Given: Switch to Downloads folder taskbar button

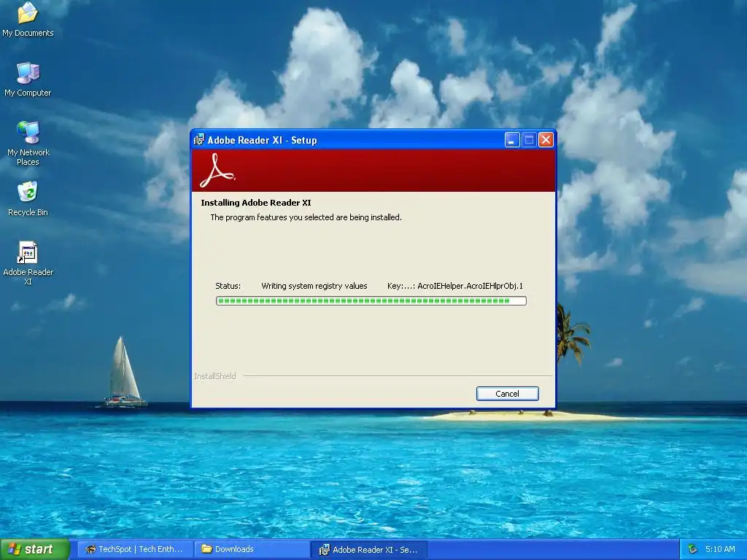Looking at the screenshot, I should [252, 550].
